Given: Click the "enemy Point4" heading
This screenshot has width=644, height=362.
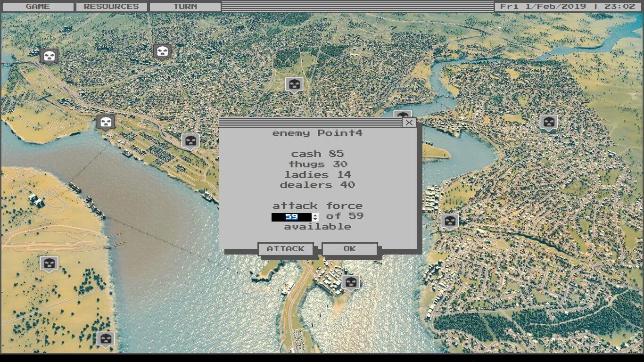Looking at the screenshot, I should [x=317, y=133].
